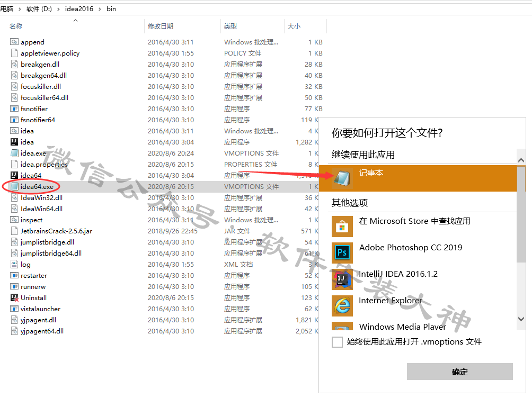Image resolution: width=532 pixels, height=398 pixels.
Task: Click the jumplistbridge.dll file icon
Action: (x=14, y=242)
